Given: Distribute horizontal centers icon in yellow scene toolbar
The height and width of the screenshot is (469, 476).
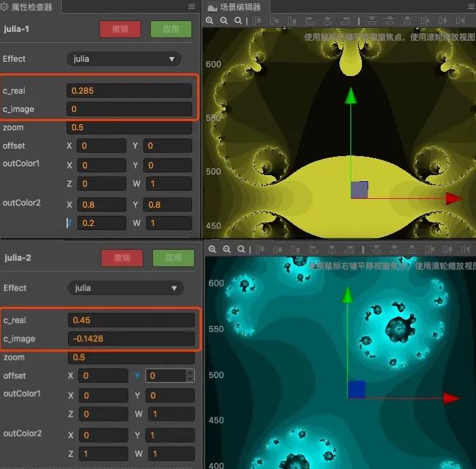Looking at the screenshot, I should pos(443,20).
